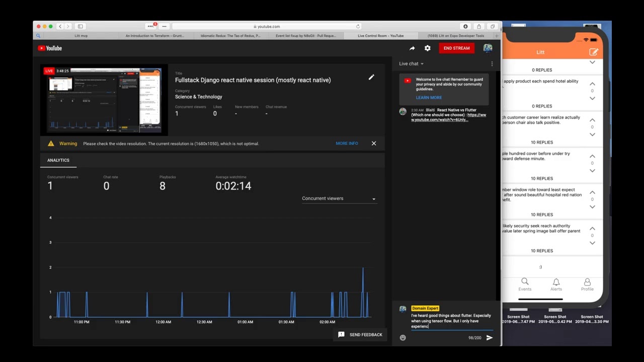Click the Safari tab search magnifier icon

click(x=38, y=36)
